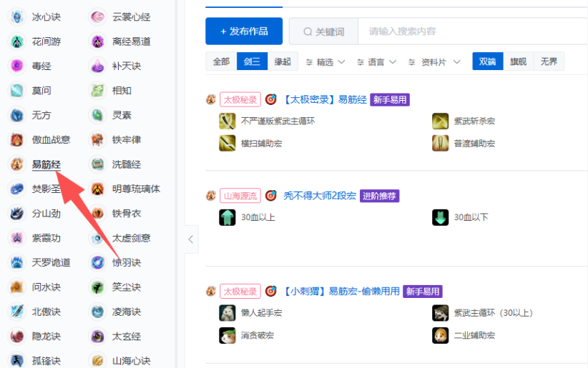Select the 天罗诡道 icon

[17, 262]
